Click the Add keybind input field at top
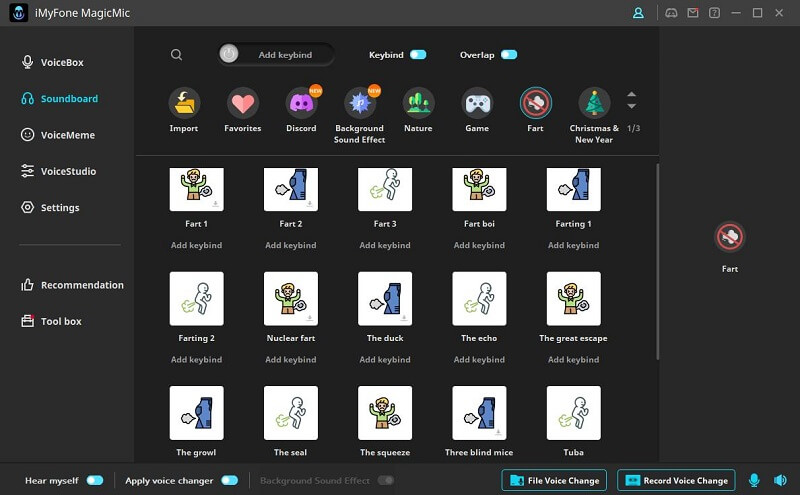Screen dimensions: 800x495 click(x=276, y=54)
